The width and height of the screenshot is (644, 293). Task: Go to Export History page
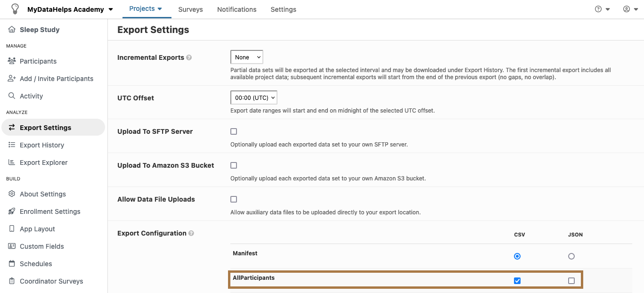pyautogui.click(x=41, y=145)
